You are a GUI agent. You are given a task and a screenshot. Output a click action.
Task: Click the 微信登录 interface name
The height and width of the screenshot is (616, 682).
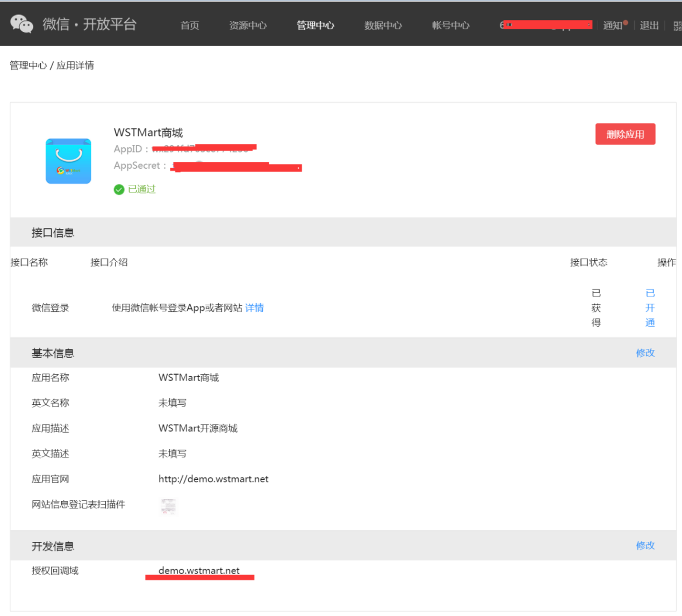tap(51, 308)
